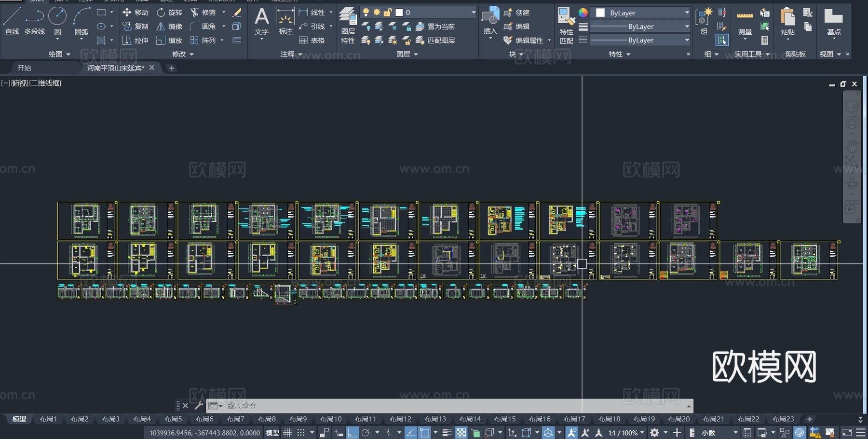This screenshot has width=868, height=439.
Task: Toggle the 模型 model space status button
Action: (x=272, y=433)
